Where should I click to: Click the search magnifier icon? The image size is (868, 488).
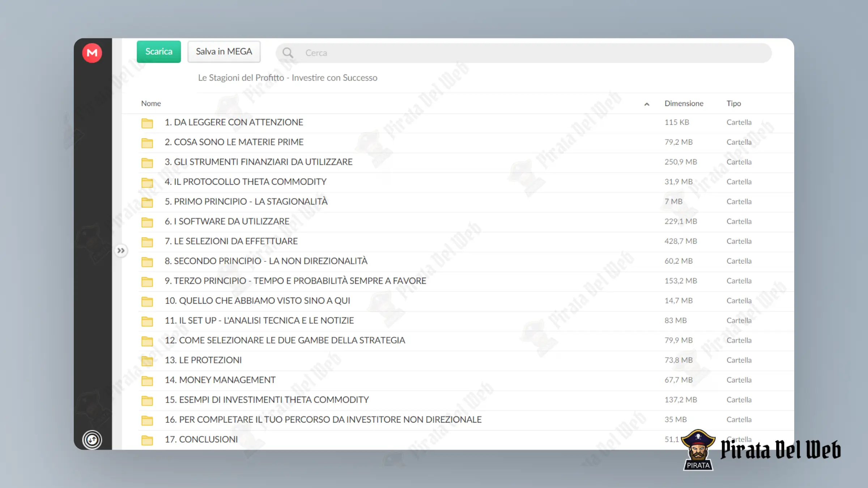click(288, 53)
